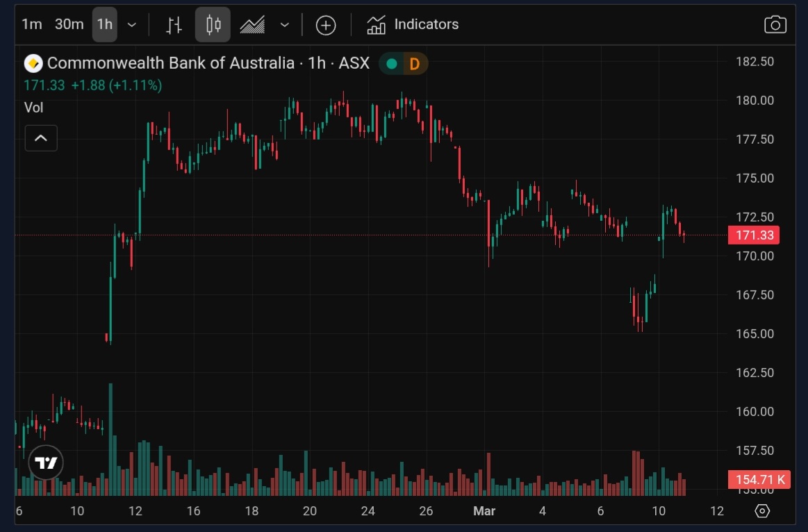Collapse the legend with the chevron under Vol
Screen dimensions: 808x532
(41, 138)
